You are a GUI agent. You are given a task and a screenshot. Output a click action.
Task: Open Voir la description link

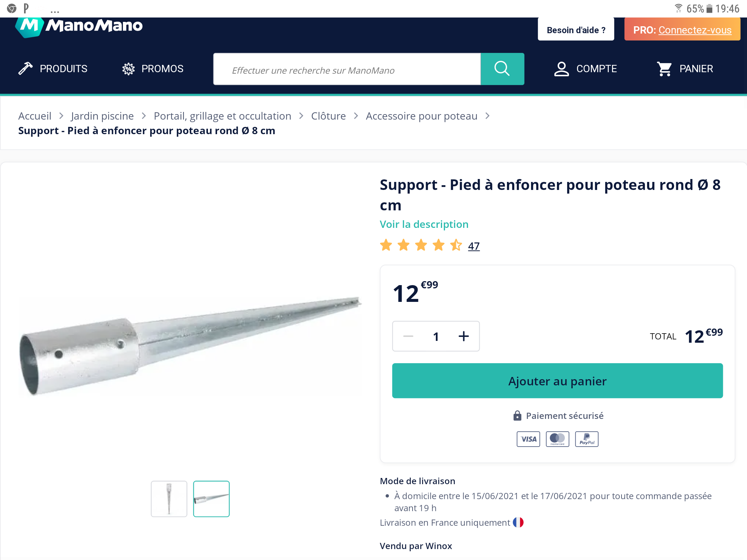424,224
